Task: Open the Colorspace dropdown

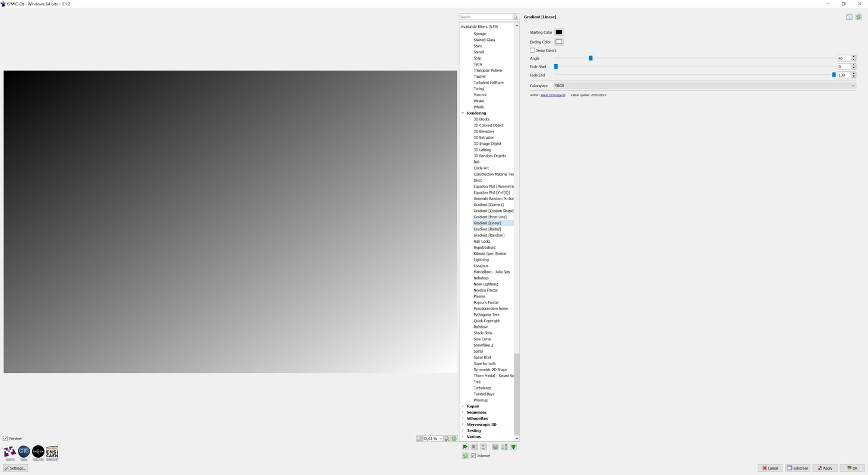Action: (x=705, y=85)
